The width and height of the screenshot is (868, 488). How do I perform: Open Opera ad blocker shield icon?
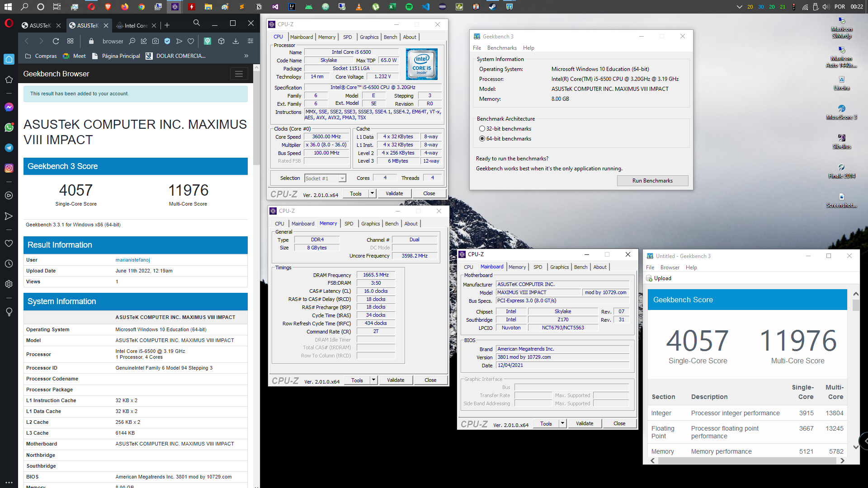click(167, 41)
